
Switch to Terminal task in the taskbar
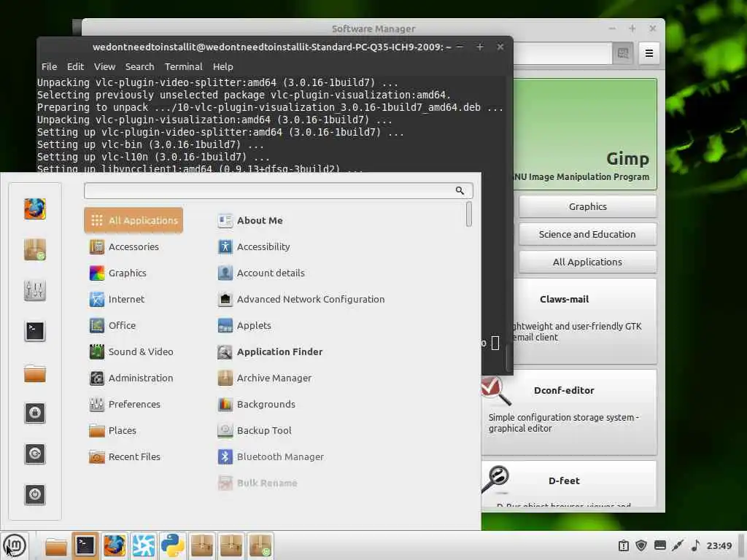pyautogui.click(x=85, y=545)
